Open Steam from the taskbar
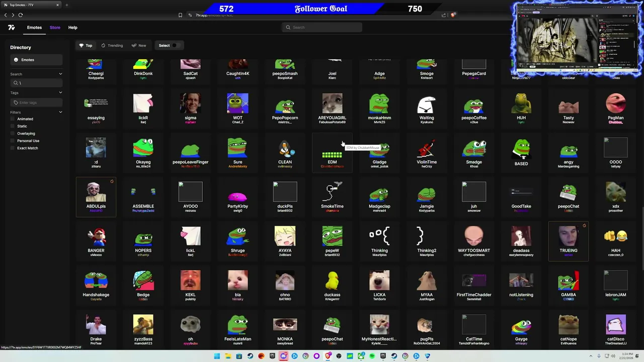 coord(250,356)
